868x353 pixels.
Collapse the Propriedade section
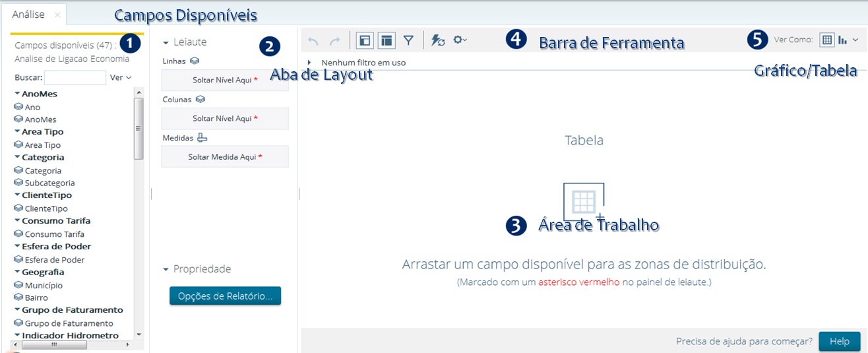(x=166, y=269)
